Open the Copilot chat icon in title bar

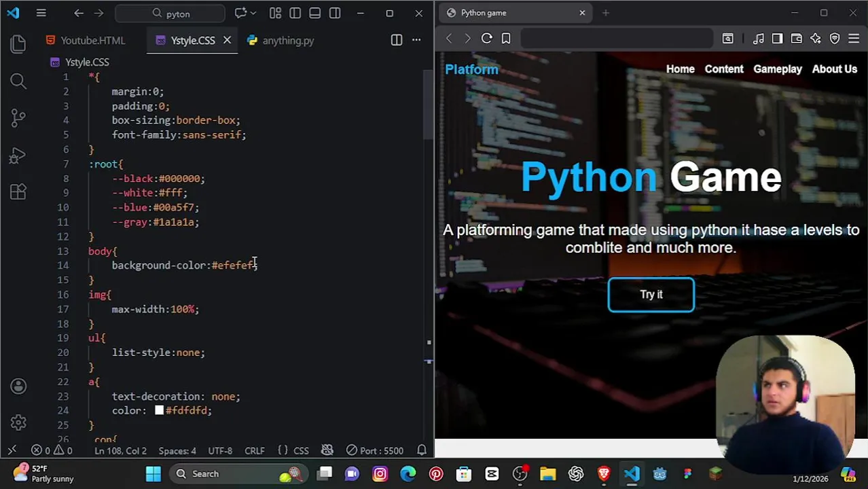tap(240, 13)
